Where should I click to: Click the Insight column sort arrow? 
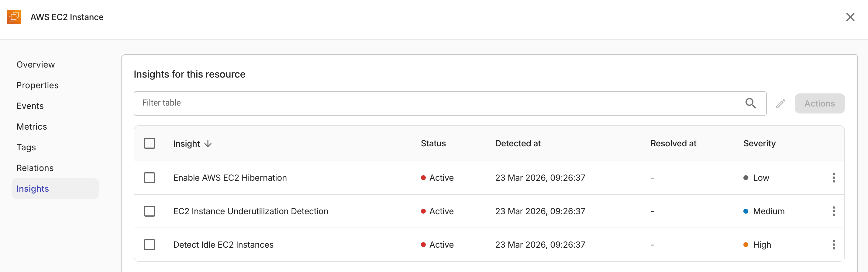coord(208,143)
